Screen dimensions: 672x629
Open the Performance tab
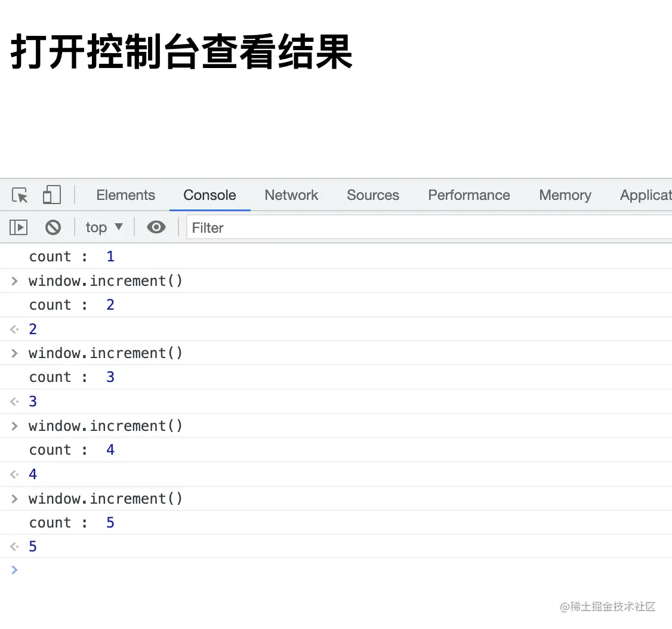click(x=469, y=195)
